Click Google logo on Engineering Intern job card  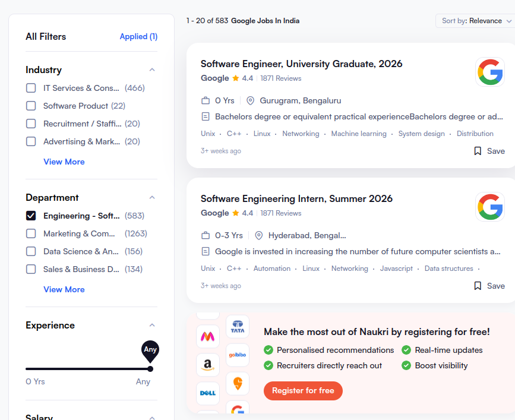coord(489,207)
